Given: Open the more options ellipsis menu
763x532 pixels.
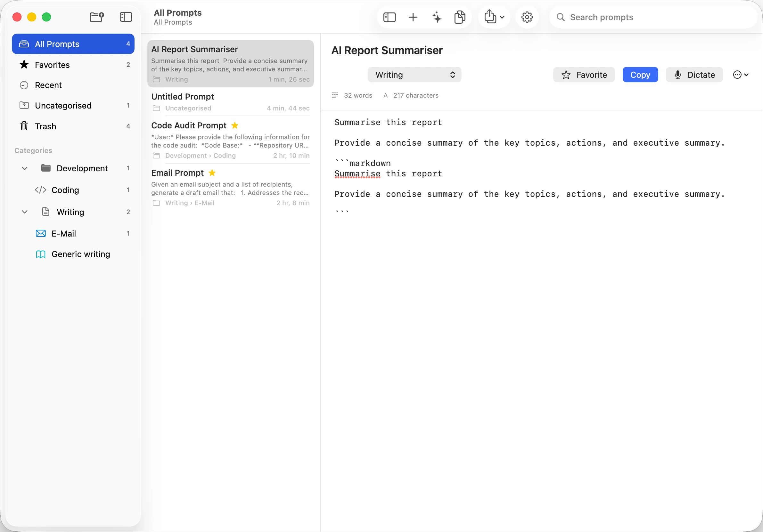Looking at the screenshot, I should coord(740,75).
